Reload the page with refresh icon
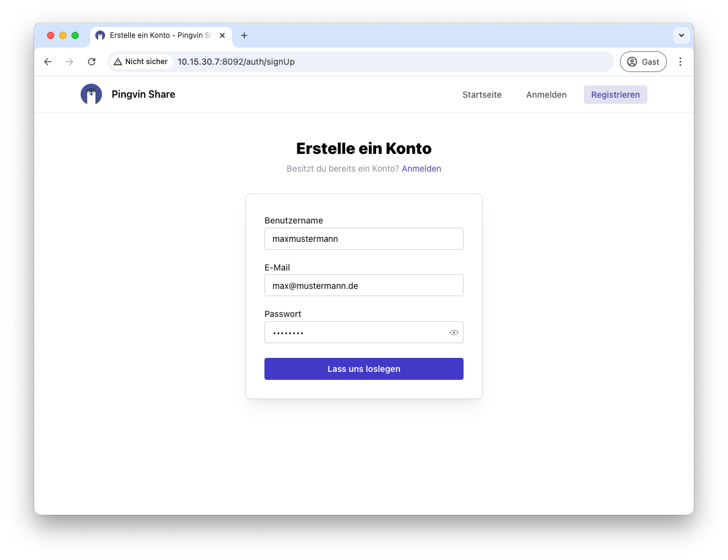728x560 pixels. pos(92,62)
